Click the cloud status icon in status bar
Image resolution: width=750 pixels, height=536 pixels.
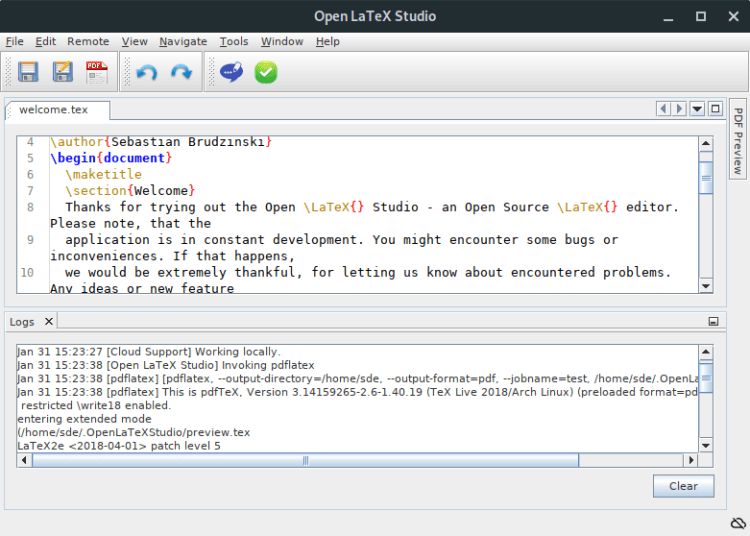tap(737, 523)
